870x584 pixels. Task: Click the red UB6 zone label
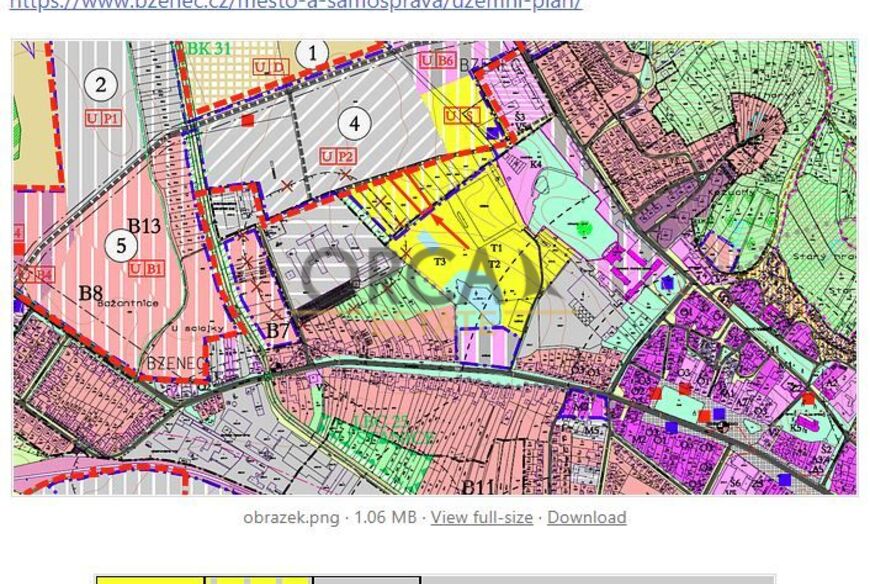437,61
